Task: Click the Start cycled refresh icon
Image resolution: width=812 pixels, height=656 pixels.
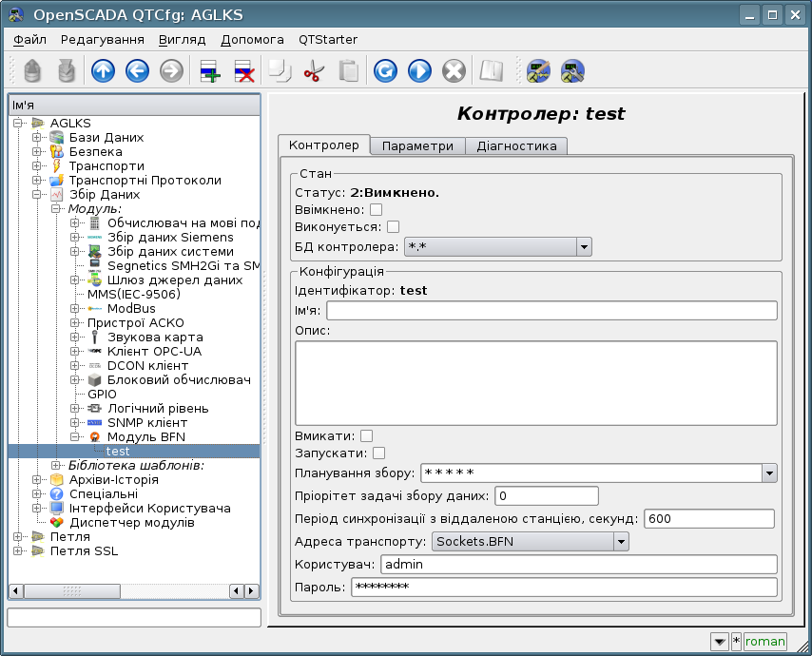Action: click(x=419, y=71)
